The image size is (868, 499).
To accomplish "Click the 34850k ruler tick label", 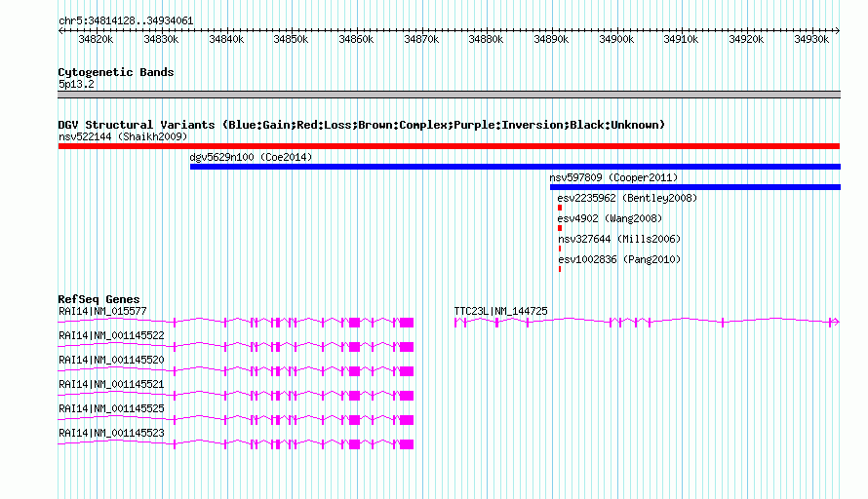I will point(292,39).
